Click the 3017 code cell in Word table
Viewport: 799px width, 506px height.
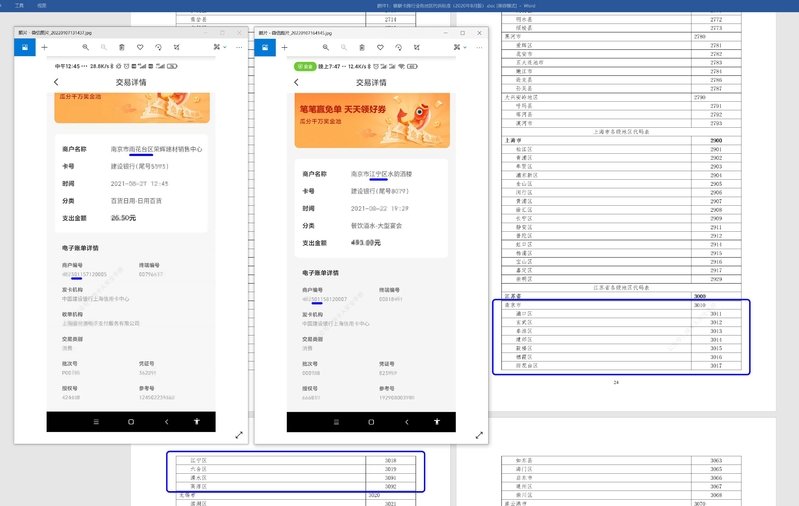click(x=716, y=365)
